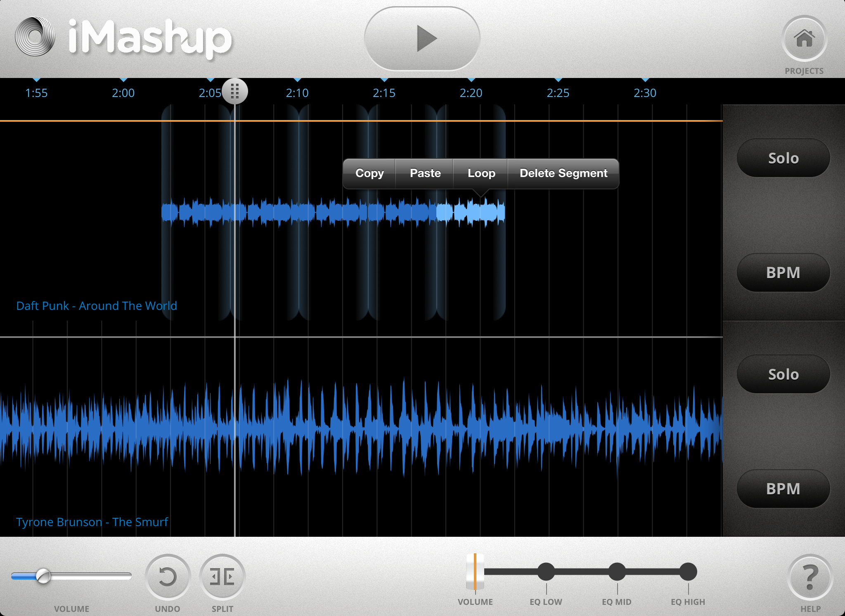Open Help with the question mark icon

[810, 576]
